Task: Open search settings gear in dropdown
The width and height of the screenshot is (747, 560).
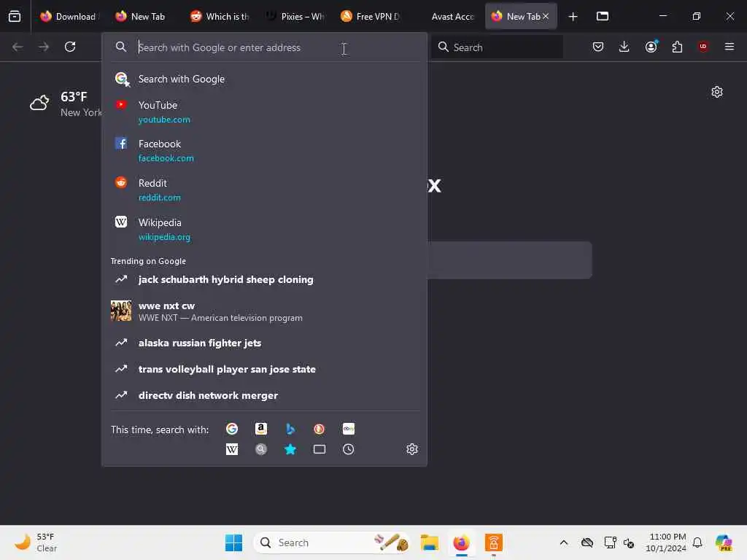Action: tap(412, 449)
